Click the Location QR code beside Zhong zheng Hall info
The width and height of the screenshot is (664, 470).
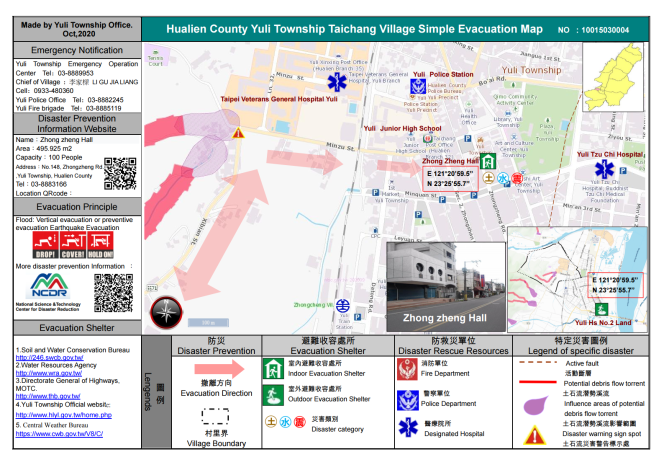click(119, 173)
